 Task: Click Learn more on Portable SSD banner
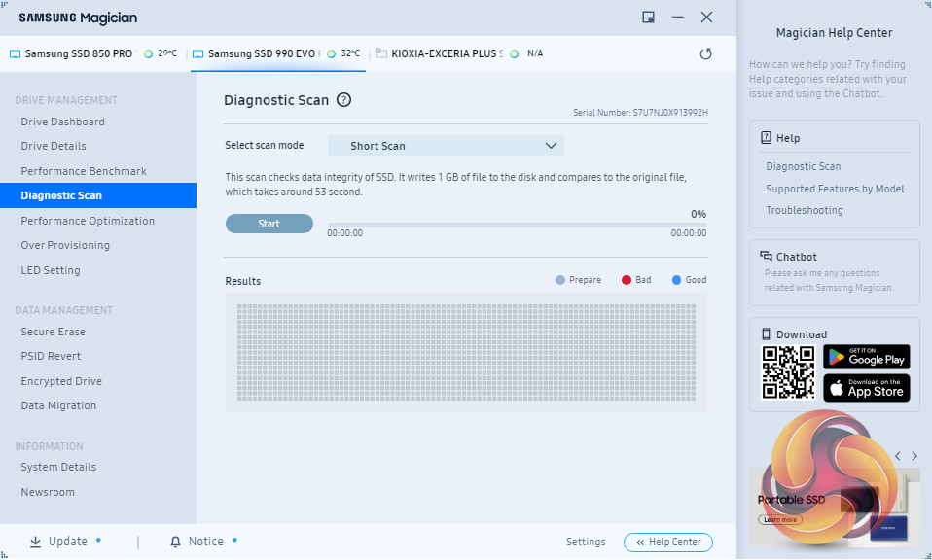tap(780, 519)
